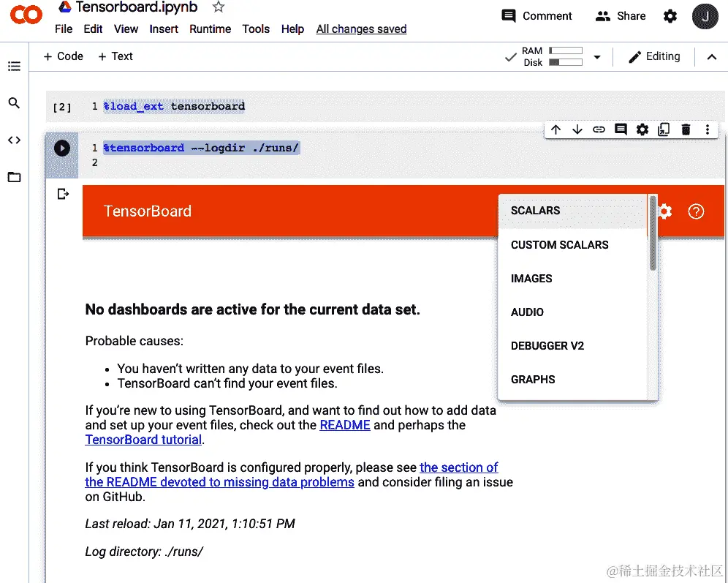Click the tensorboard --logdir code line
Screen dimensions: 728x583
[x=201, y=148]
